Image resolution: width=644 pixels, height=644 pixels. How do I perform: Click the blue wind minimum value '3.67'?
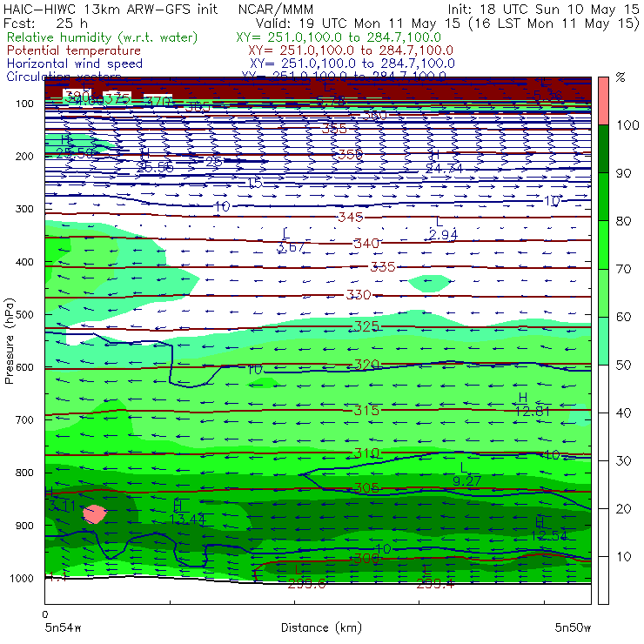(291, 247)
